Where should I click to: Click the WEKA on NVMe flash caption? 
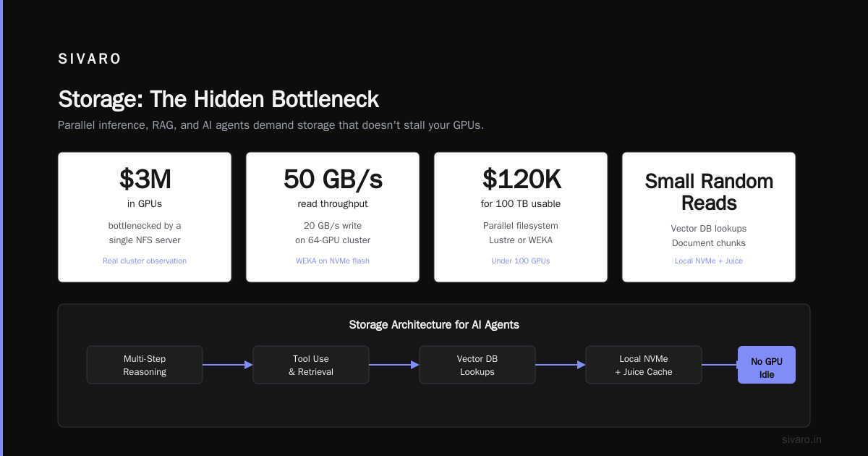pyautogui.click(x=333, y=261)
